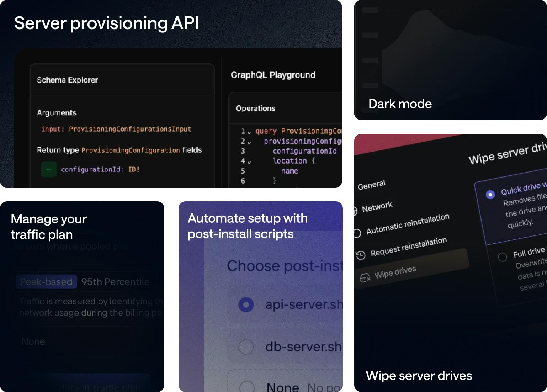Viewport: 547px width, 392px height.
Task: Click the Network globe icon in the sidebar
Action: 356,211
